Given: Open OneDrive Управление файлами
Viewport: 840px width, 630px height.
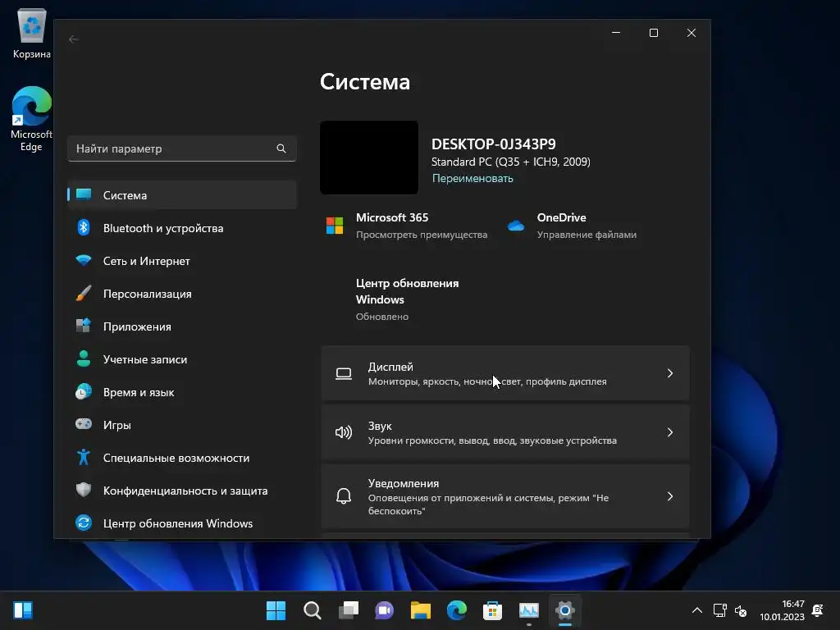Looking at the screenshot, I should coord(587,235).
